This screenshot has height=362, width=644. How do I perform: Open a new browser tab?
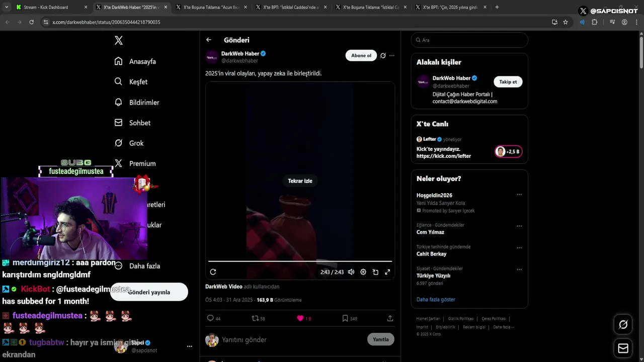497,7
